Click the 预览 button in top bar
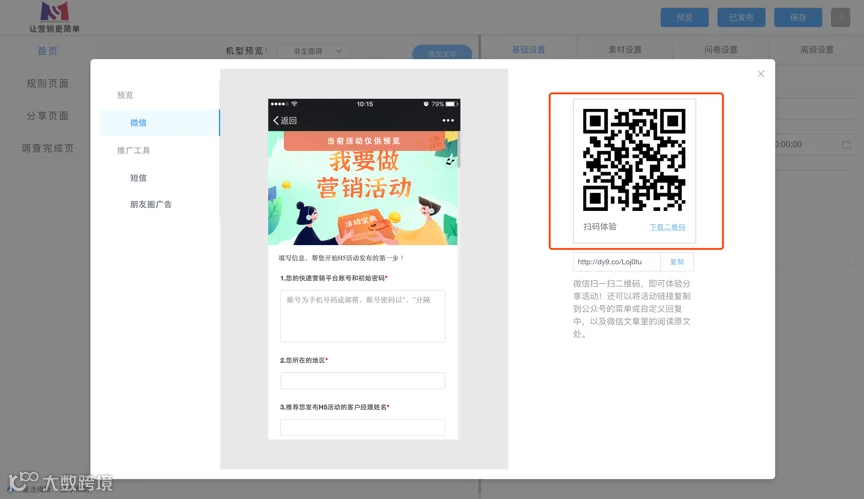 pyautogui.click(x=685, y=18)
